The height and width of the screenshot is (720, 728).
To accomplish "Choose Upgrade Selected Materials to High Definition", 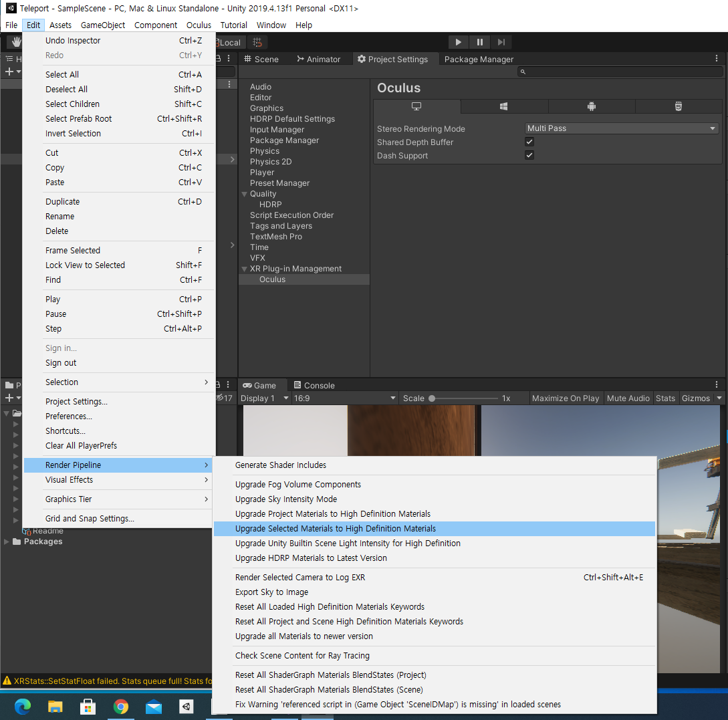I will (x=434, y=528).
